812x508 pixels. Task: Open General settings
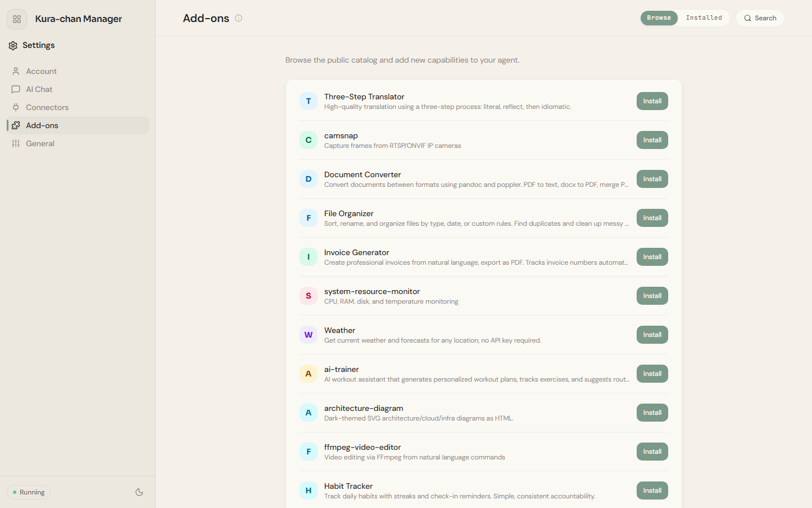(x=78, y=143)
